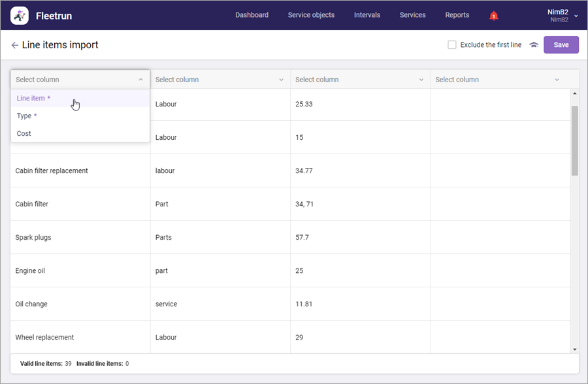Click the back arrow beside Line items import
This screenshot has width=588, height=384.
[14, 45]
